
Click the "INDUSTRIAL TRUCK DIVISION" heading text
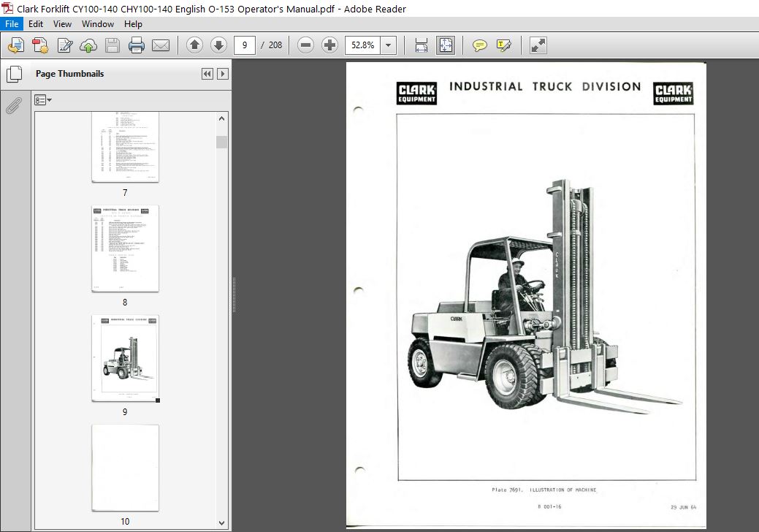(545, 87)
